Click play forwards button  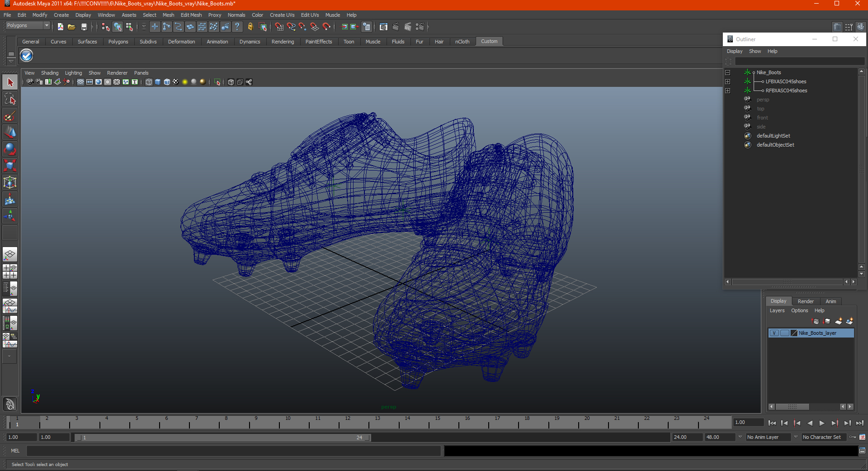[x=822, y=423]
